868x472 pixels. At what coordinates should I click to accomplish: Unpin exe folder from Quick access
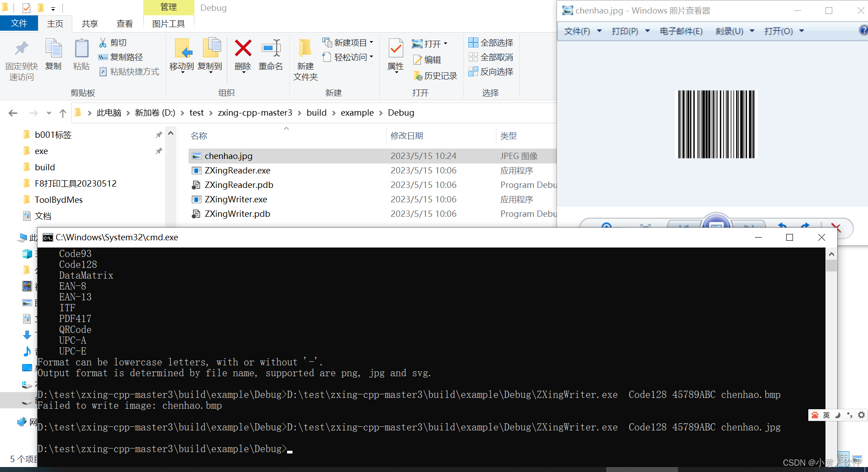coord(159,151)
